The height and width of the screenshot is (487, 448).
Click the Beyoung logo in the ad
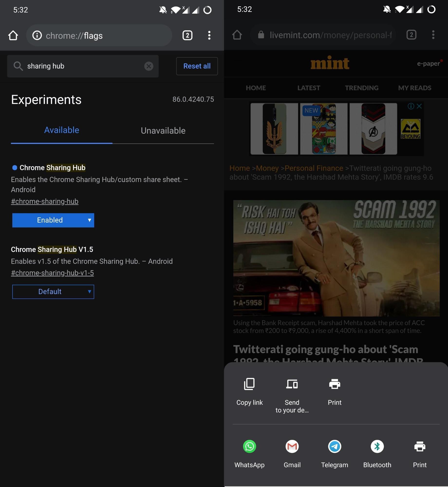point(411,129)
